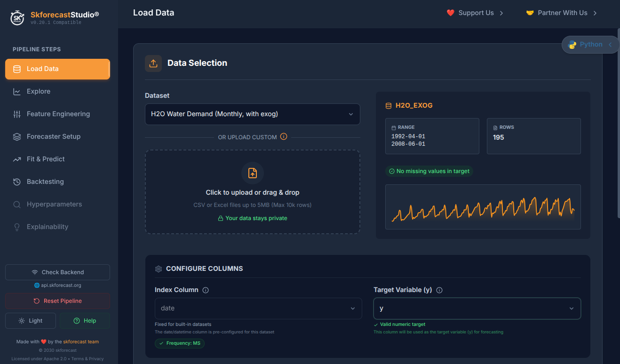Click the Configure Columns gear icon
This screenshot has height=364, width=620.
(159, 269)
